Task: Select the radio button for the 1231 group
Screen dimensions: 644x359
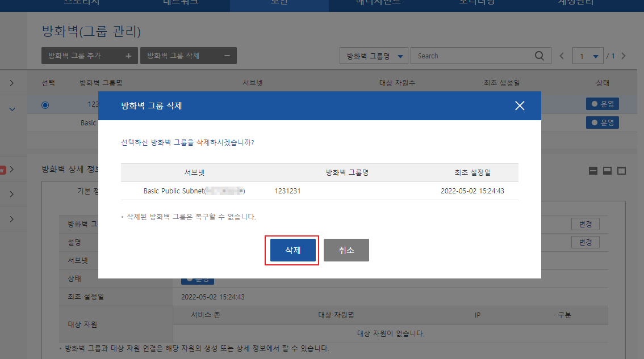Action: pyautogui.click(x=45, y=104)
